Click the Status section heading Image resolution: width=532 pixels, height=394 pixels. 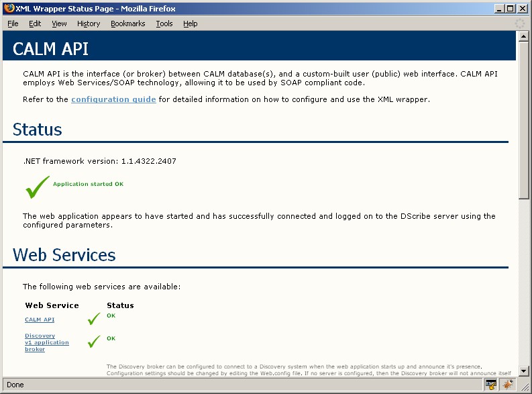click(38, 130)
